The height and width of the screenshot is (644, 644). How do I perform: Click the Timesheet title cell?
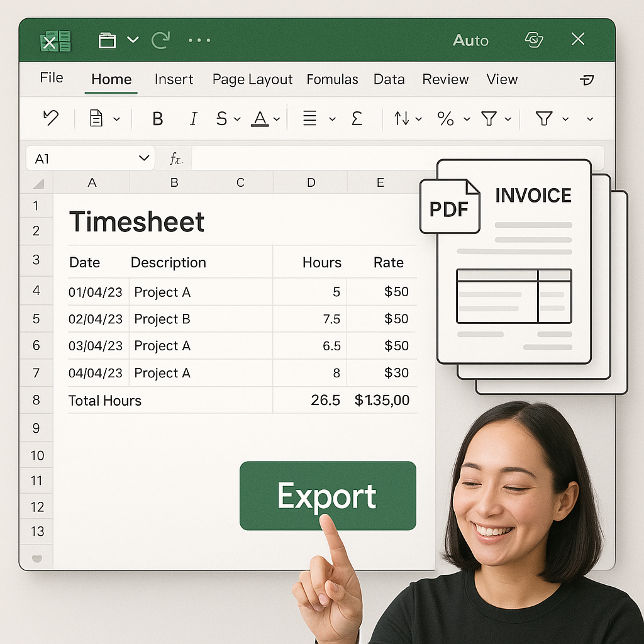[x=136, y=221]
